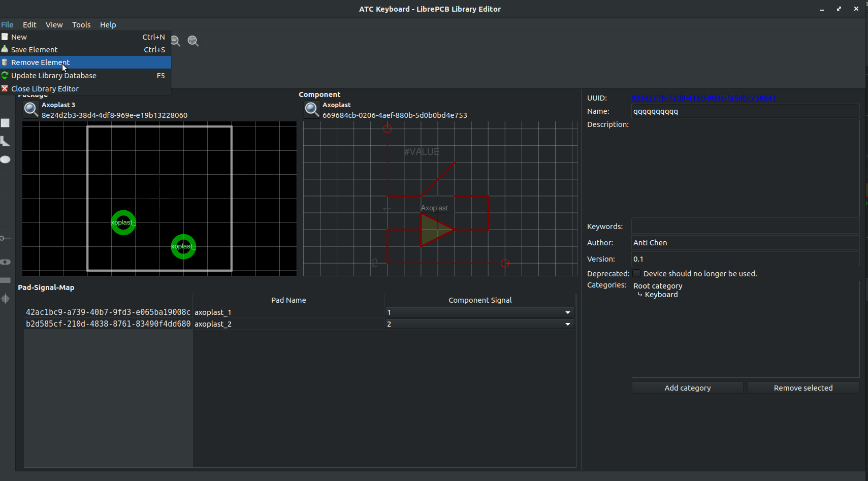Select the draw polygon tool
This screenshot has width=868, height=481.
6,141
